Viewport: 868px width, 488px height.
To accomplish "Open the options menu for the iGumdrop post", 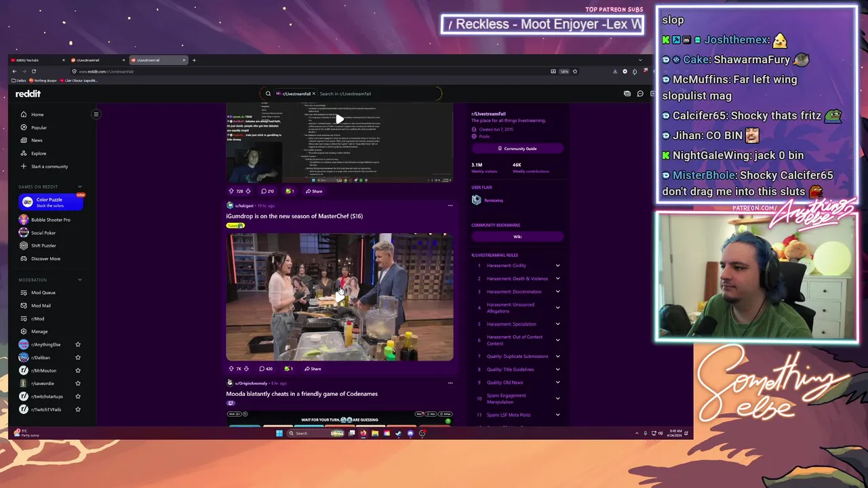I will (450, 205).
